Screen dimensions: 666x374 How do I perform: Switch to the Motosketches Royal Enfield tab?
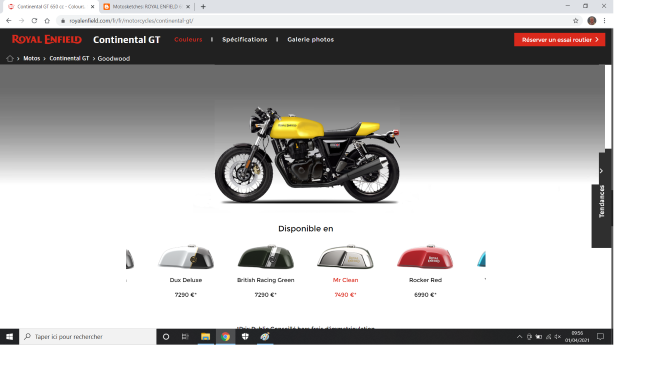(147, 7)
